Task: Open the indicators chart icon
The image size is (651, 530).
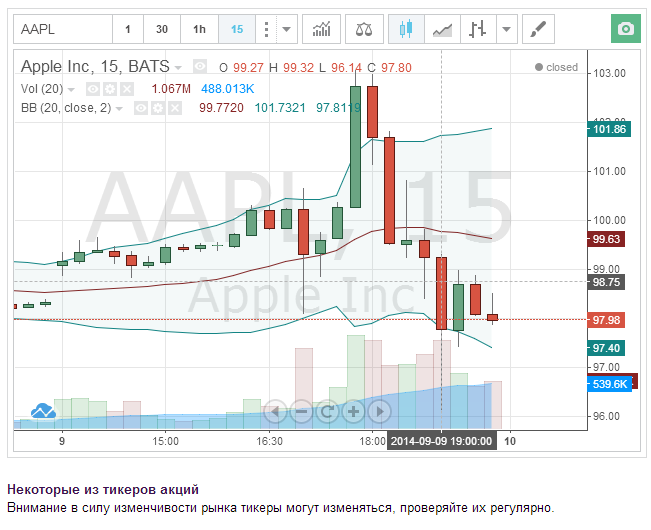Action: [321, 29]
